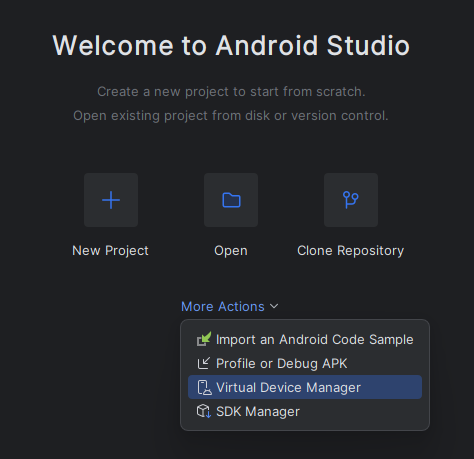This screenshot has width=474, height=459.
Task: Collapse the More Actions chevron arrow
Action: pyautogui.click(x=274, y=306)
